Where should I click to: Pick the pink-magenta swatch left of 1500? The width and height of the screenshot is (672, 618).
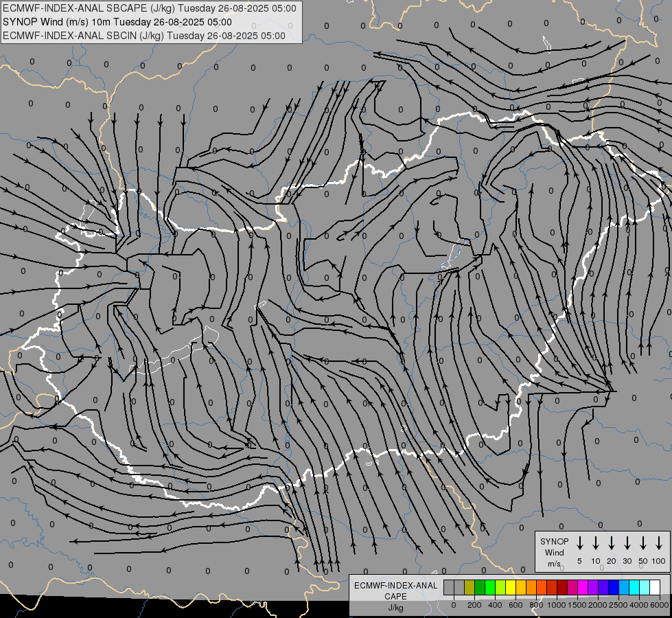pyautogui.click(x=573, y=587)
